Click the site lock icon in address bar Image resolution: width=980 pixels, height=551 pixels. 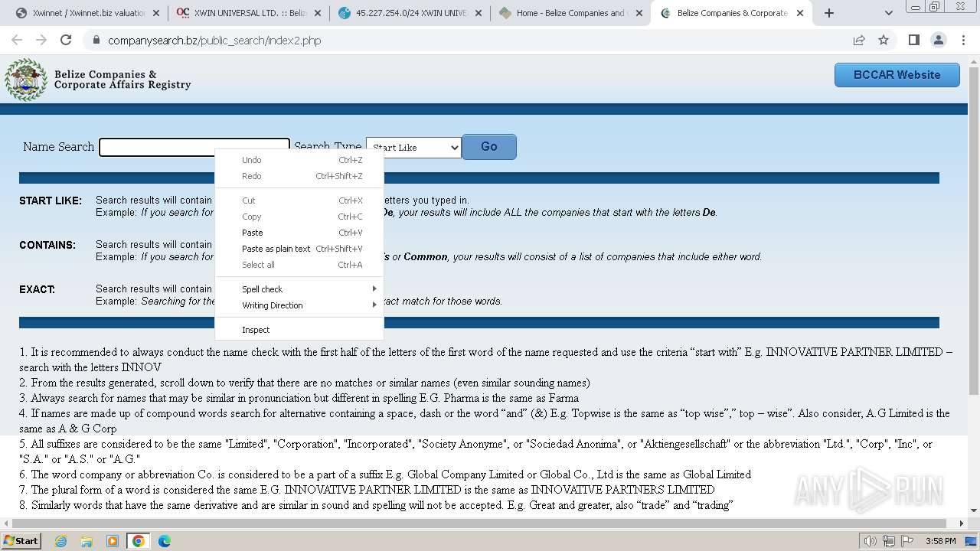point(96,41)
